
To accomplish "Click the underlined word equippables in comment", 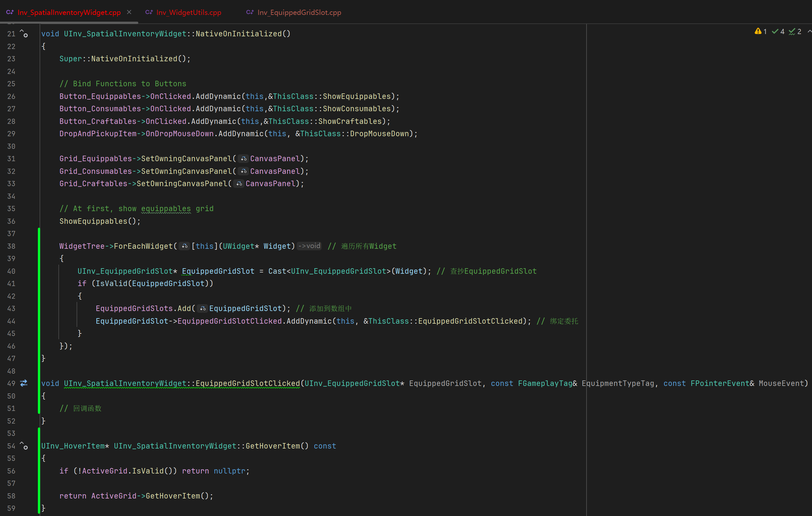I will click(166, 209).
